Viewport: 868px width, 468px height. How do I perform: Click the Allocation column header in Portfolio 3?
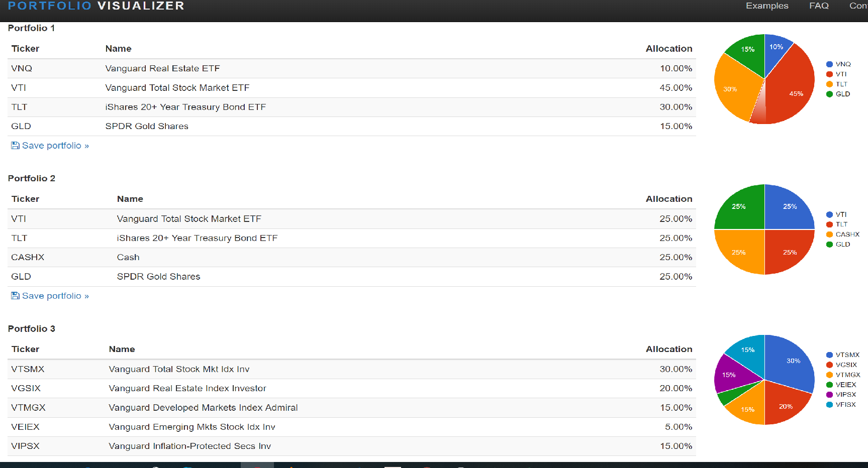point(668,349)
